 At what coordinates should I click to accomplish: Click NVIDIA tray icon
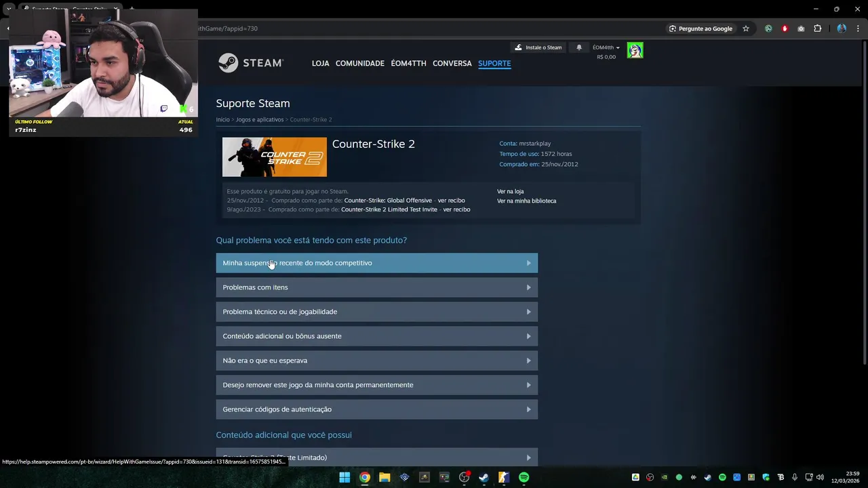[x=665, y=477]
